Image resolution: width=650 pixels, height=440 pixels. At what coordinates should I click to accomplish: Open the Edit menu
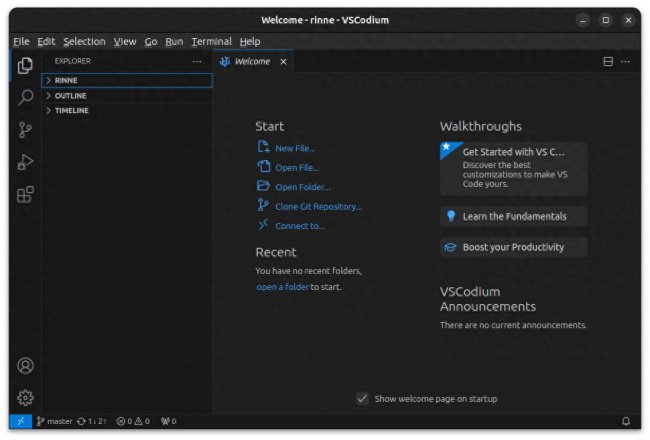(x=46, y=41)
